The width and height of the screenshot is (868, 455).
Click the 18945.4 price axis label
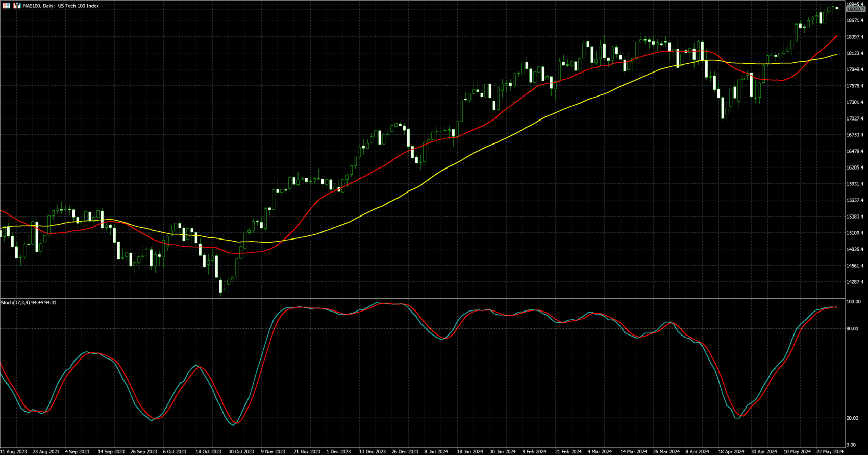click(855, 4)
